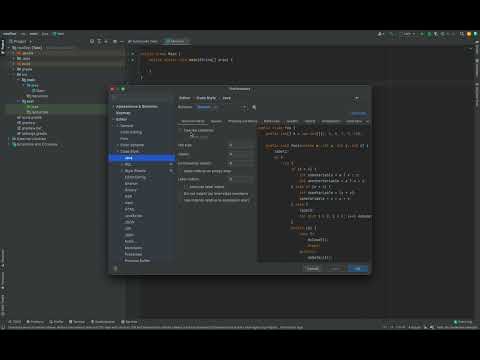Open the Services tool window
The height and width of the screenshot is (360, 480).
129,322
